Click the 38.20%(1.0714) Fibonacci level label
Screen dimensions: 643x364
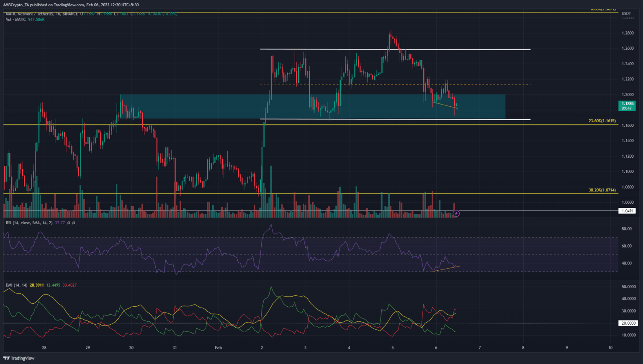602,190
